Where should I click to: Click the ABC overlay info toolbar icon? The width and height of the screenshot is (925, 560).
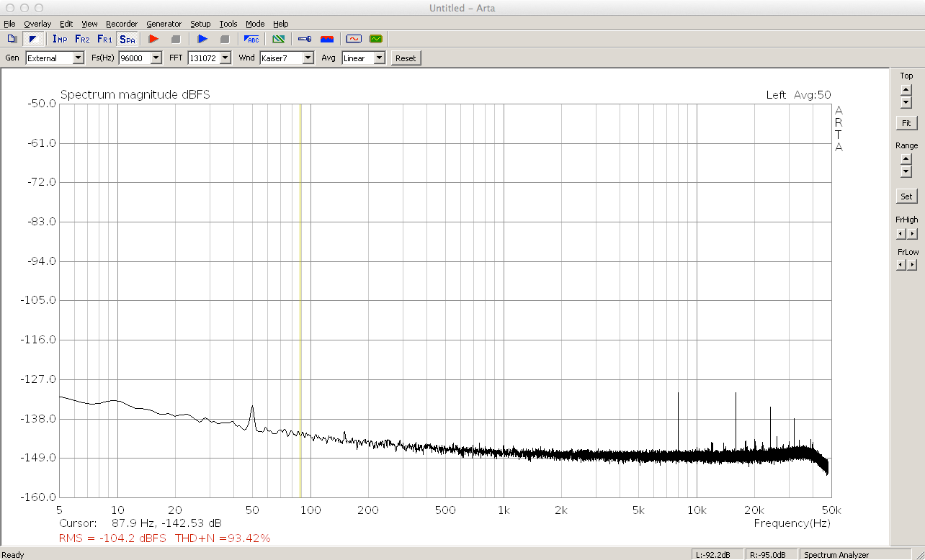pos(251,39)
